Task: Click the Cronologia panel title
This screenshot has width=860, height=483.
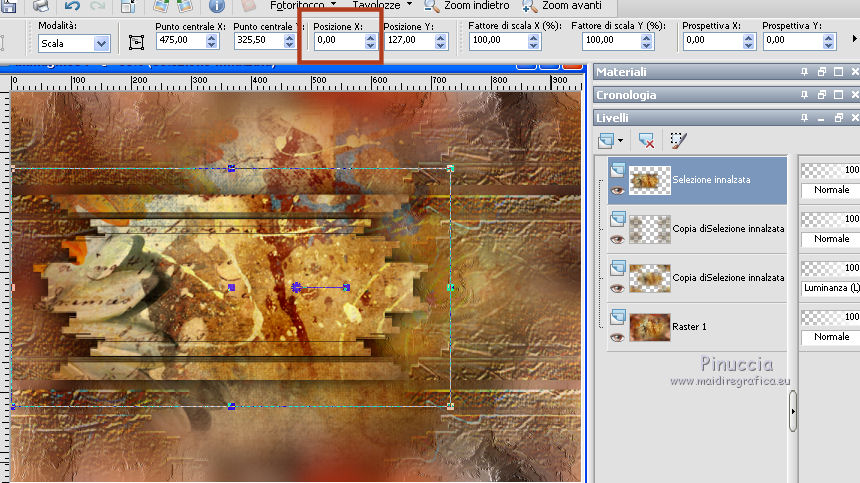Action: point(626,95)
